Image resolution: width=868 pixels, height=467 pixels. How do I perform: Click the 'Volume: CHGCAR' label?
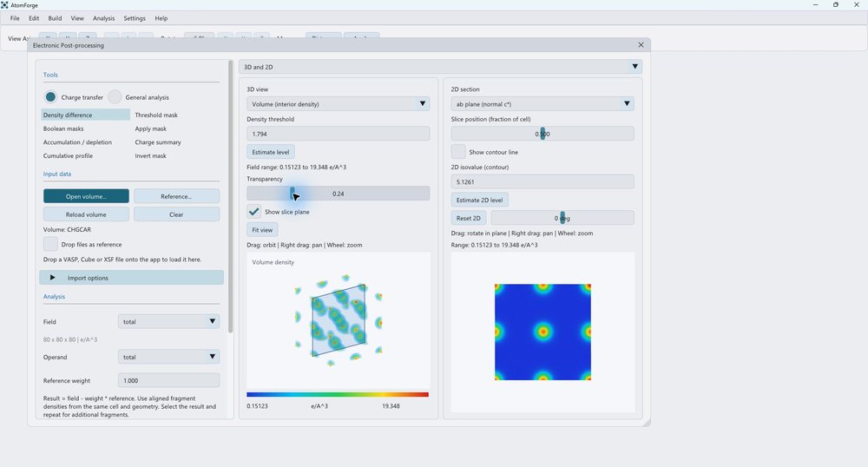(x=67, y=229)
